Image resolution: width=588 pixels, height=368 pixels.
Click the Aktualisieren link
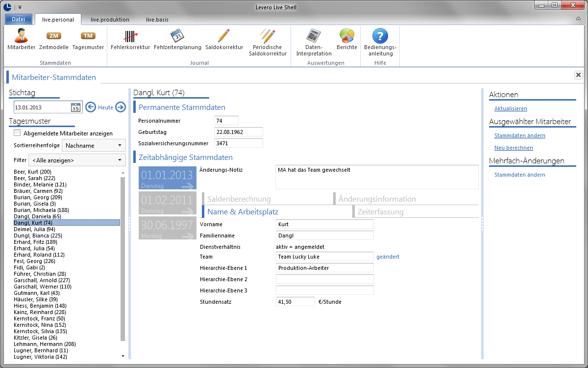pos(511,108)
